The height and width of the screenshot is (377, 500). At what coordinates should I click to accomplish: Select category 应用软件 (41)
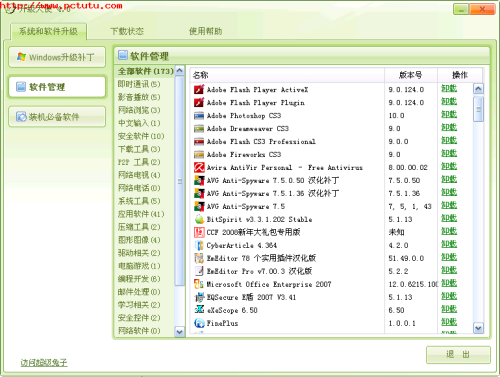(141, 214)
